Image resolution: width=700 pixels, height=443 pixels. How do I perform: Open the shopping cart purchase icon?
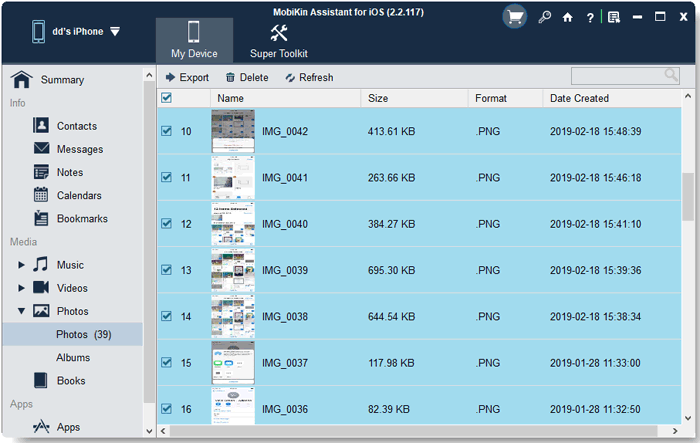click(x=515, y=17)
